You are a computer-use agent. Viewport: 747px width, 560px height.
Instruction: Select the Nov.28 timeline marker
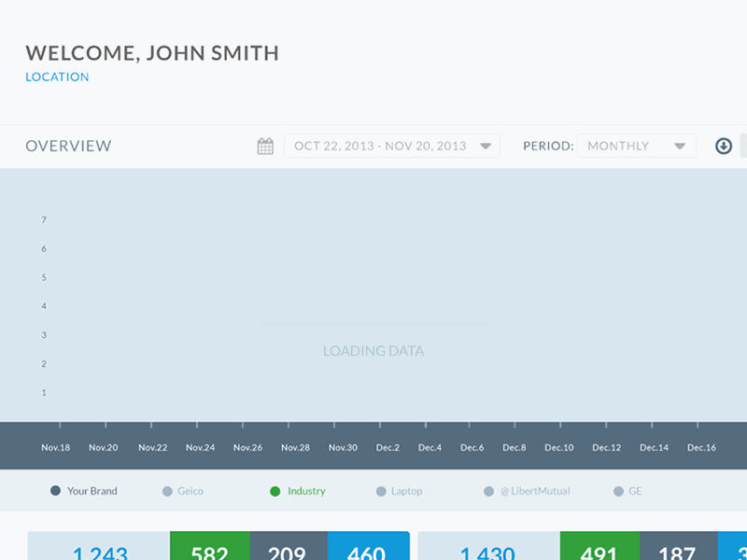click(x=295, y=448)
